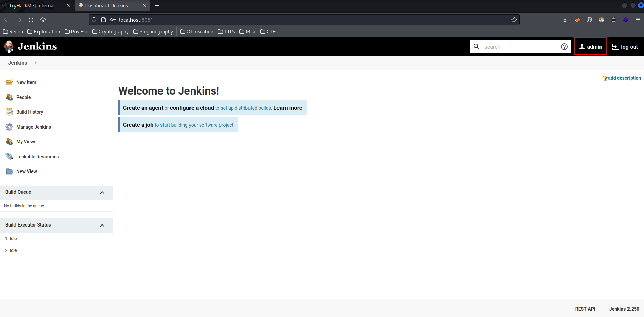
Task: Click the tracking protection shield icon
Action: [x=94, y=20]
